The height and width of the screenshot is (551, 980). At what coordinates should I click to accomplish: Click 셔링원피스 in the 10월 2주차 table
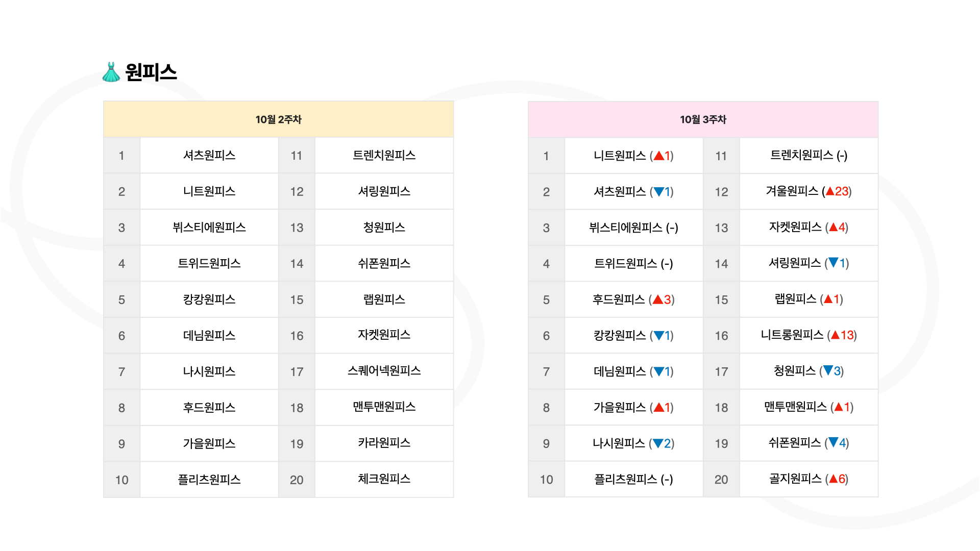coord(384,191)
